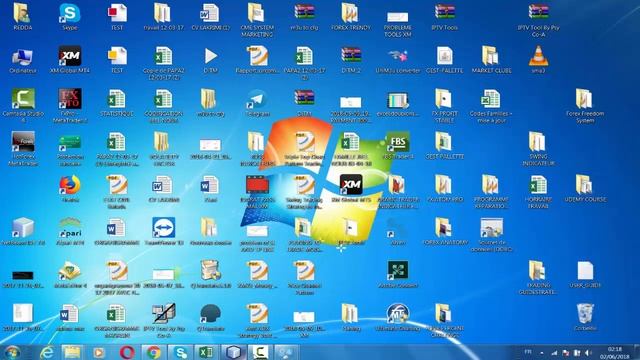Open the PROGRAMME REPARATIO folder
Image resolution: width=640 pixels, height=360 pixels.
click(491, 192)
